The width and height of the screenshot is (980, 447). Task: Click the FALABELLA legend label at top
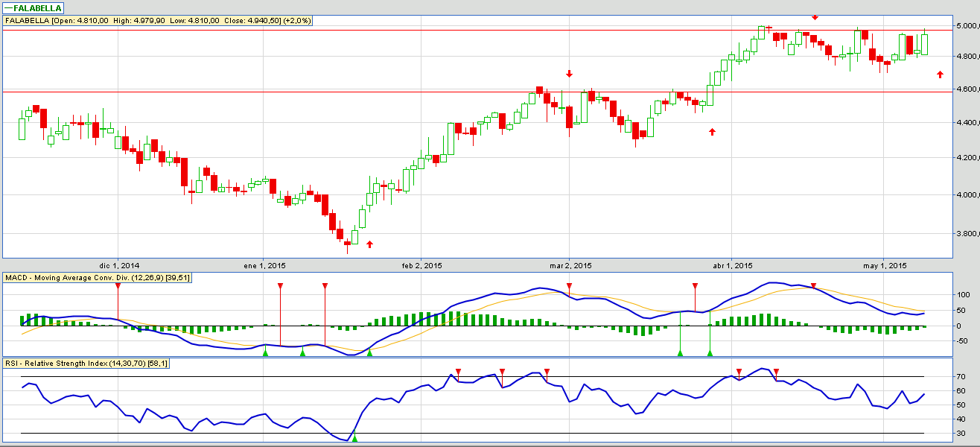[33, 7]
